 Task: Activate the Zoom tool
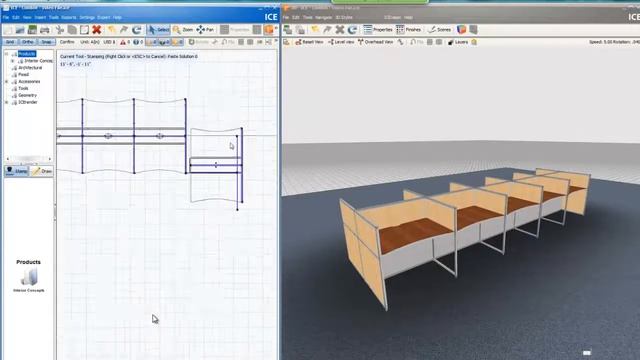click(182, 30)
